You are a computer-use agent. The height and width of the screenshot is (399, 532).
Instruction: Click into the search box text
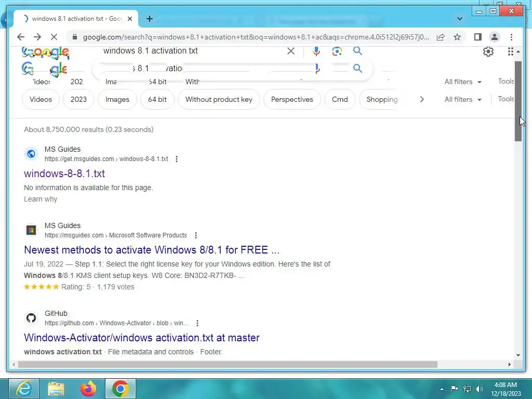(x=150, y=51)
